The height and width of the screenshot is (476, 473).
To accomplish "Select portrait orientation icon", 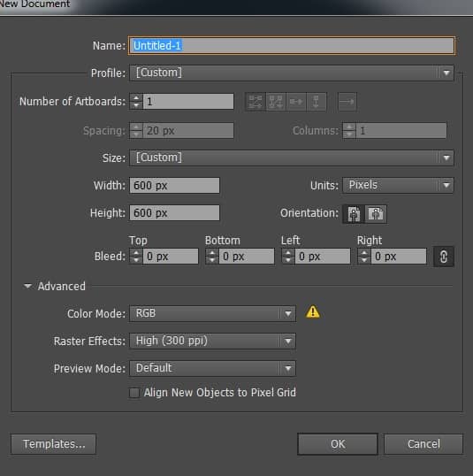I will (354, 214).
